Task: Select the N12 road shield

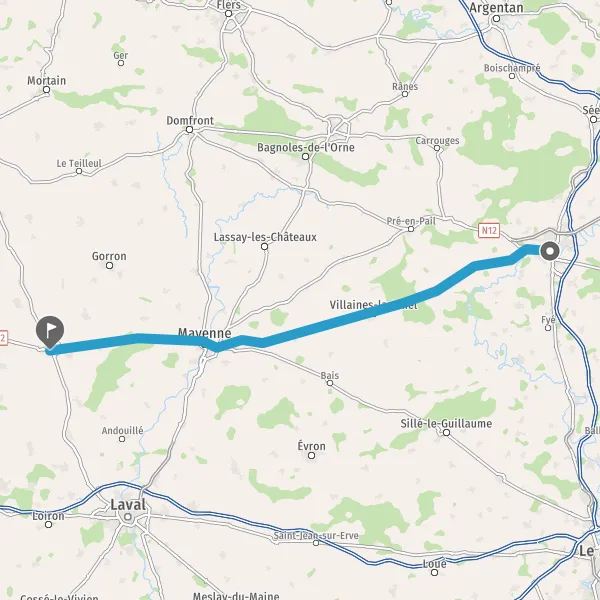Action: (x=489, y=231)
